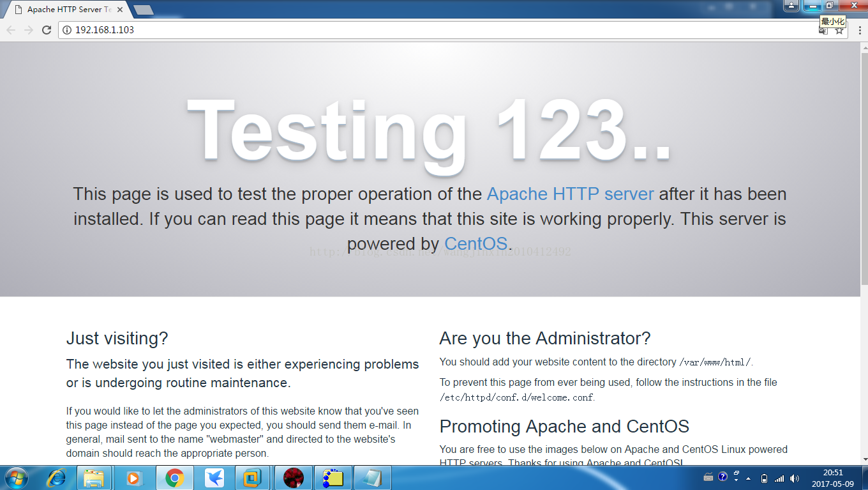This screenshot has width=868, height=490.
Task: Open a new tab next to Apache tab
Action: click(144, 10)
